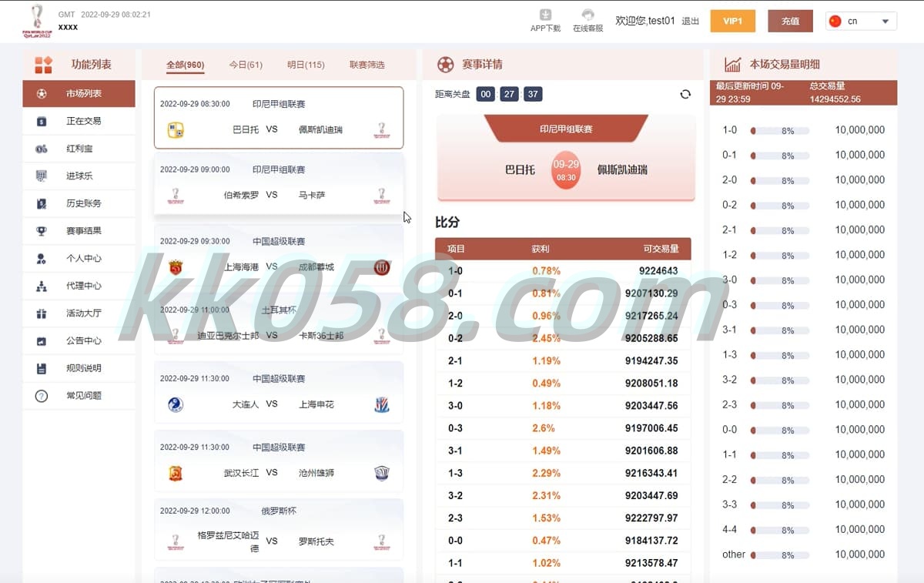Click 退出 logout link
Image resolution: width=924 pixels, height=583 pixels.
(x=691, y=22)
